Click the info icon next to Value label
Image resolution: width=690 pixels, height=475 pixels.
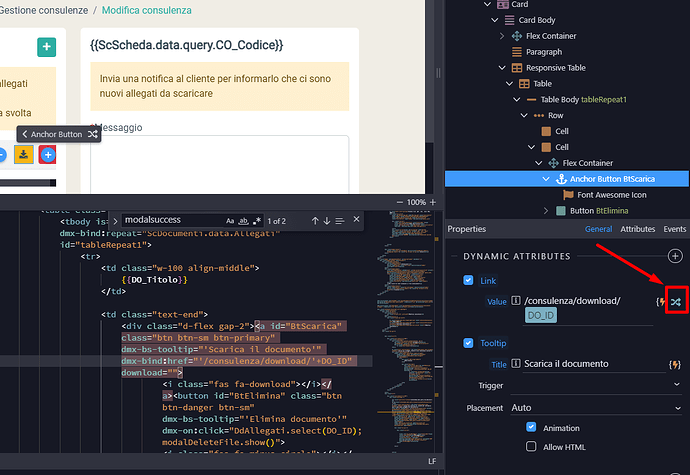click(516, 301)
